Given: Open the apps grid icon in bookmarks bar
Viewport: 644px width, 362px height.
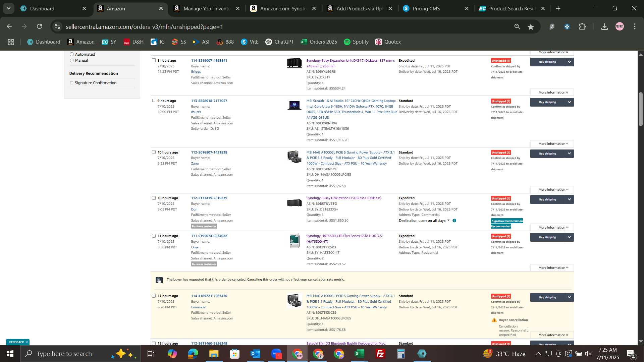Looking at the screenshot, I should click(11, 42).
